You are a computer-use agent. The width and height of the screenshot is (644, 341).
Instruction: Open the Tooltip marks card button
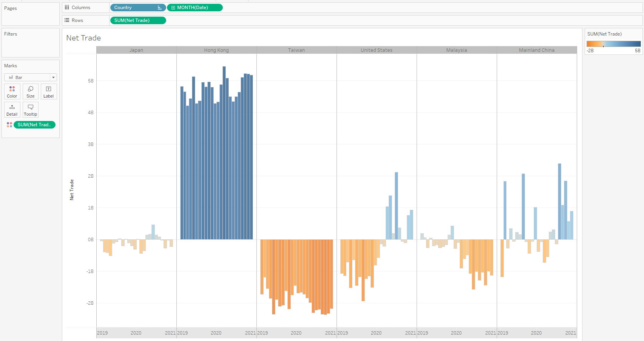point(31,110)
